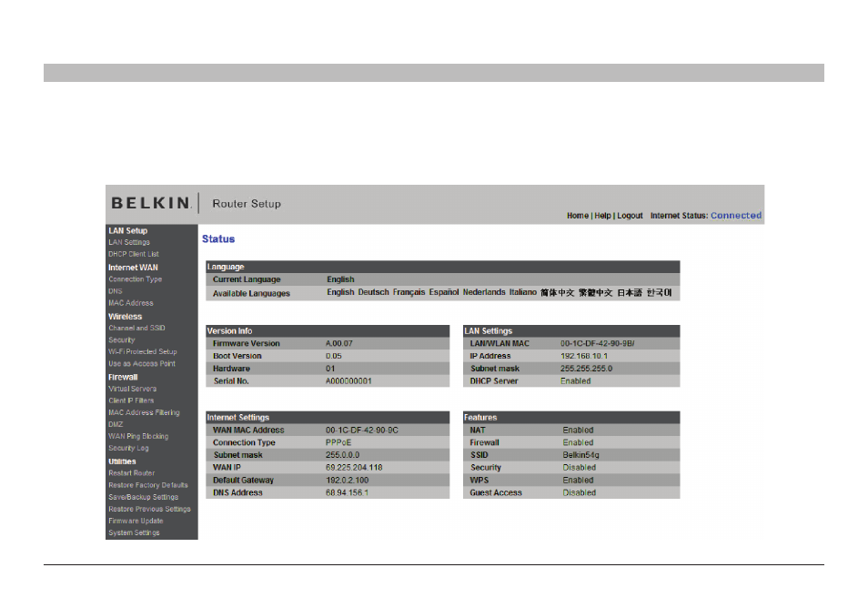
Task: Click the WAN MAC Address value
Action: (362, 431)
